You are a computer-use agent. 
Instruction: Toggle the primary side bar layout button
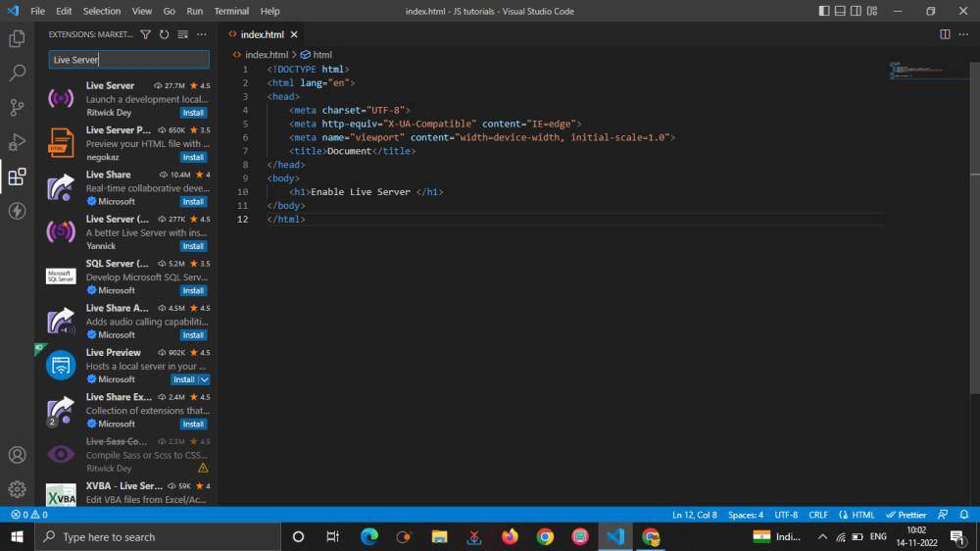point(823,11)
